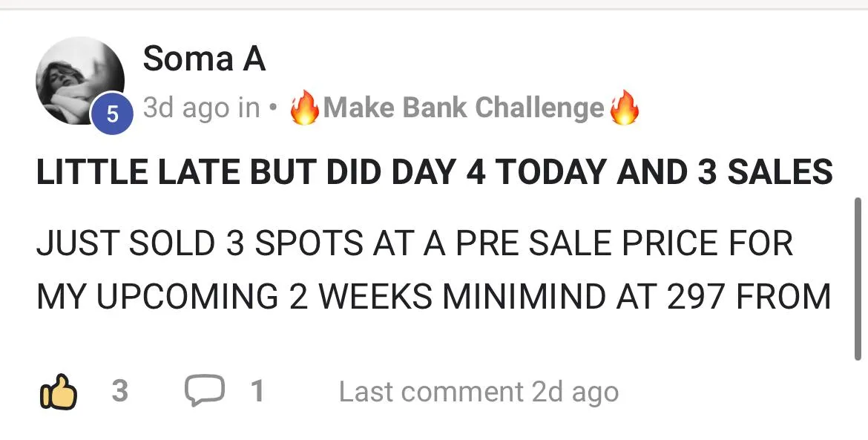
Task: Like the post with thumbs-up icon
Action: [58, 391]
